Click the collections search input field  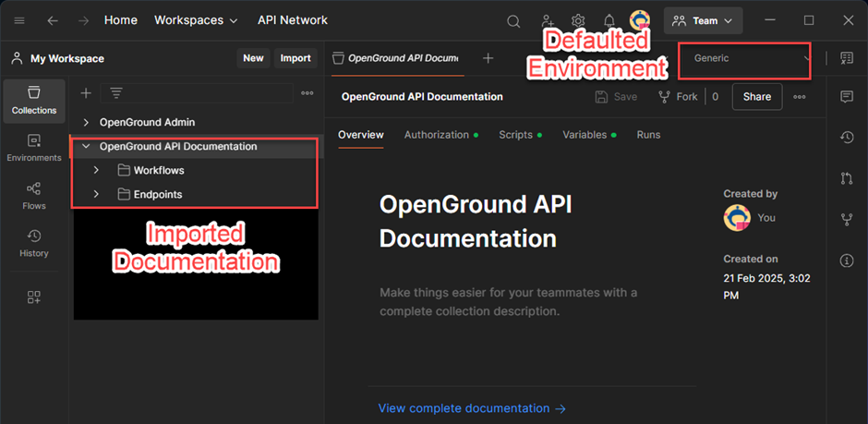[197, 93]
